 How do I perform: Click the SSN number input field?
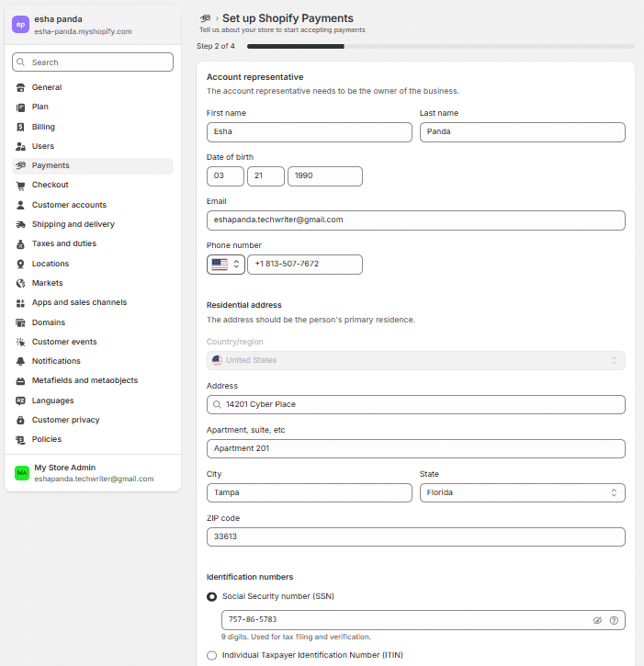[424, 620]
